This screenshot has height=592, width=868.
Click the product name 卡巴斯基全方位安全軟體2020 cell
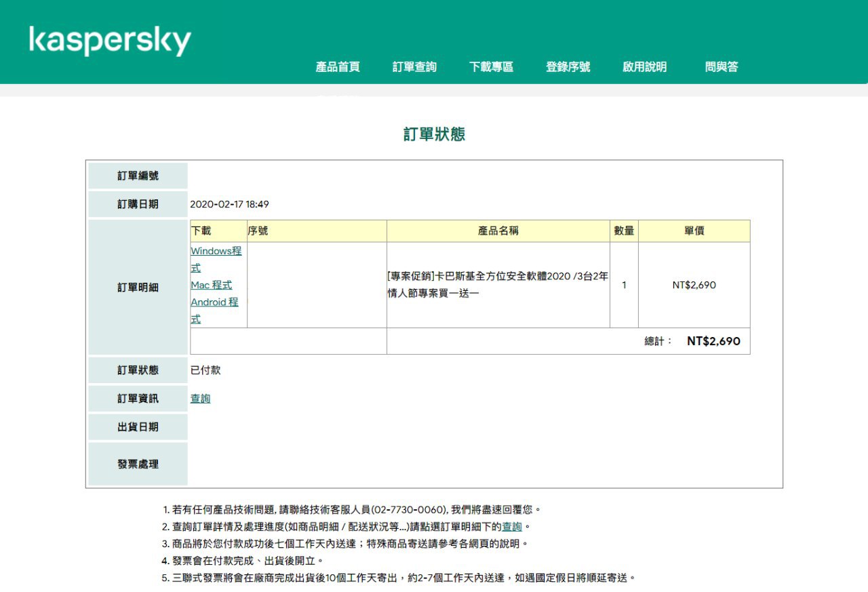(498, 285)
